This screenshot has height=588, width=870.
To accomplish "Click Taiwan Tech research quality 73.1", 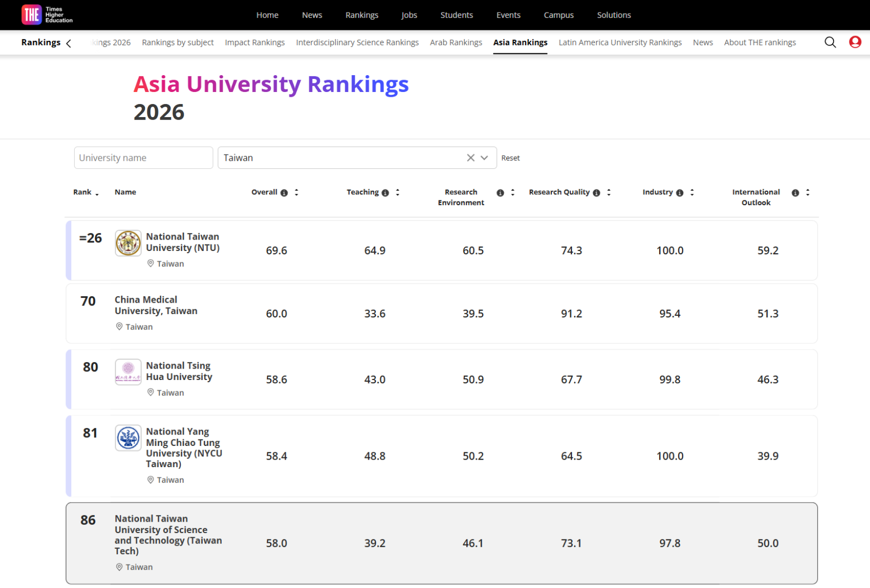I will [571, 543].
